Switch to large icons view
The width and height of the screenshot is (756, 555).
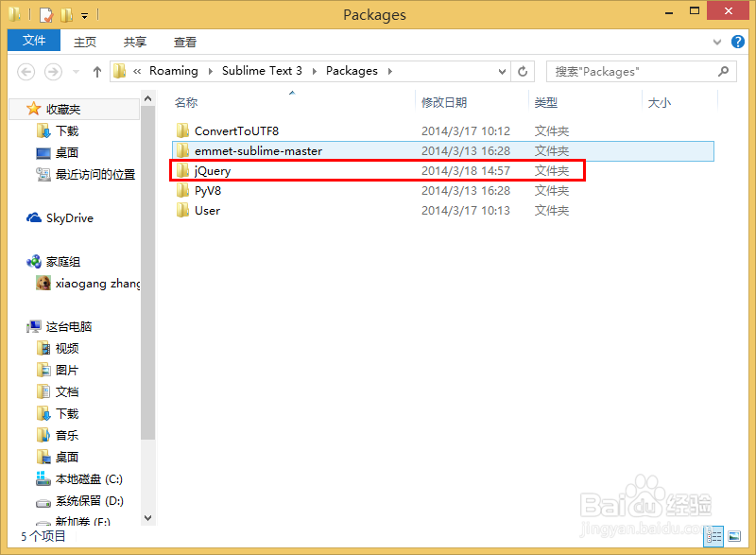point(734,536)
